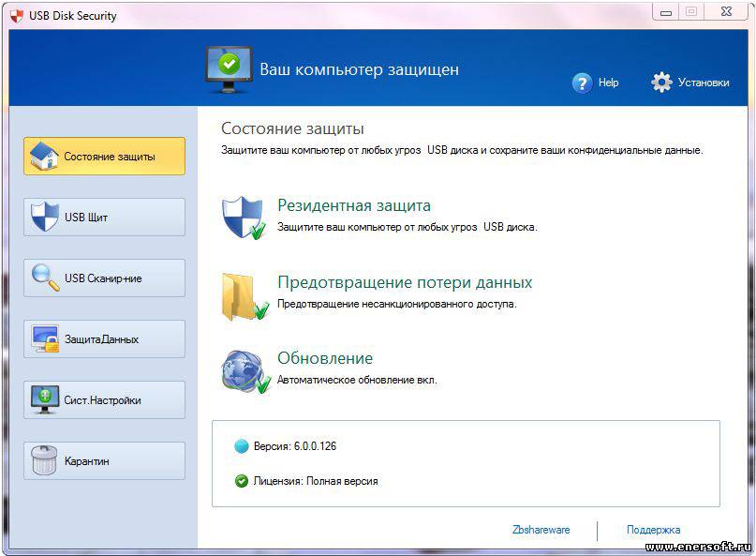
Task: Open the Карантин section
Action: (104, 461)
